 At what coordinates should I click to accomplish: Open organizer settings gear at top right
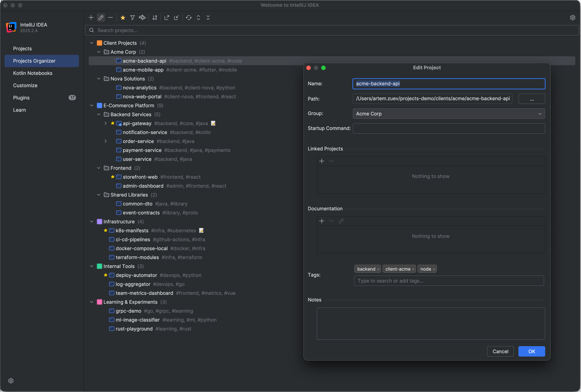(x=572, y=17)
